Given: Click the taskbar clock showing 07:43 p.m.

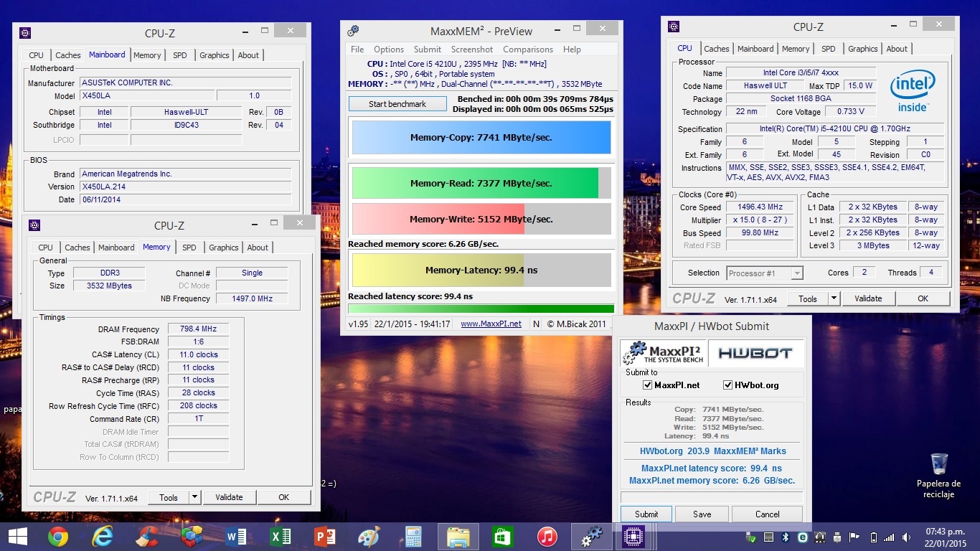Looking at the screenshot, I should pos(946,537).
